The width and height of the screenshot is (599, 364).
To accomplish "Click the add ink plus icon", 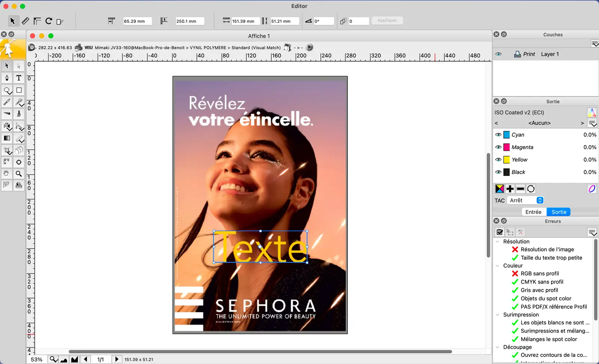I will [x=510, y=189].
